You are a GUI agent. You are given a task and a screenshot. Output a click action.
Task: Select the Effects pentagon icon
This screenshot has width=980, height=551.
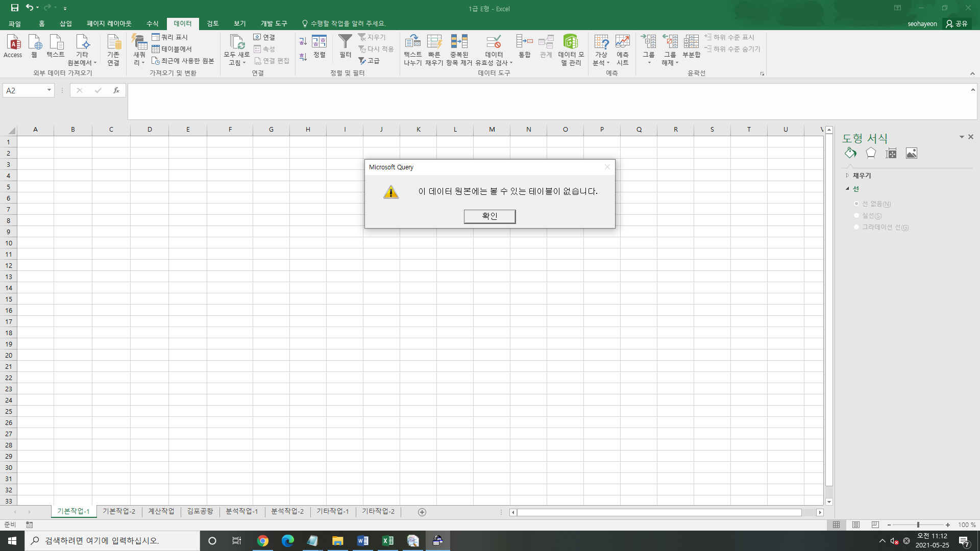tap(871, 153)
